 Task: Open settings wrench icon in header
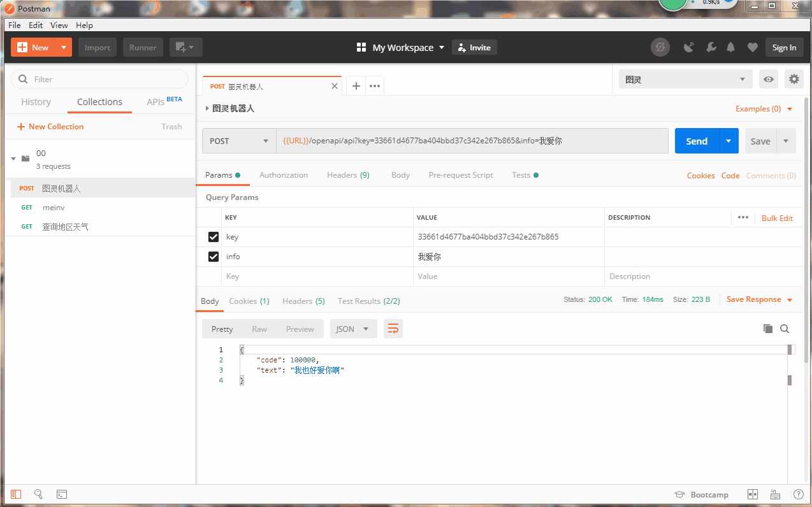point(711,47)
